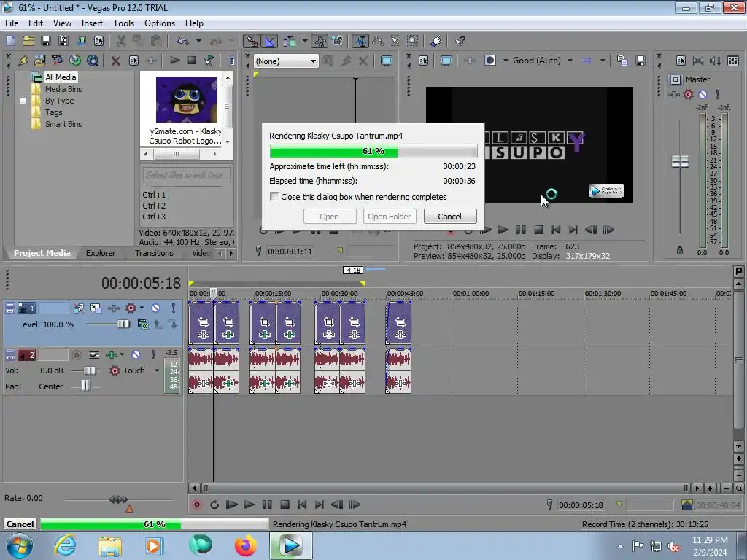
Task: Switch to the Explorer tab
Action: [101, 253]
